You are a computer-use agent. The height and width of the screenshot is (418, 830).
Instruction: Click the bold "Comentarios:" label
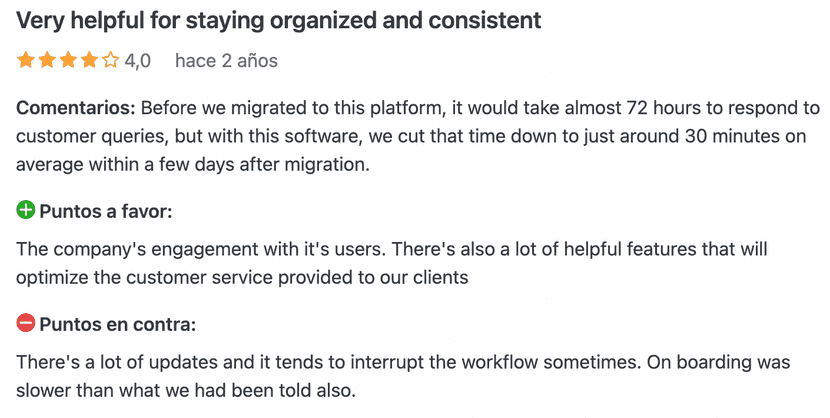(x=75, y=108)
